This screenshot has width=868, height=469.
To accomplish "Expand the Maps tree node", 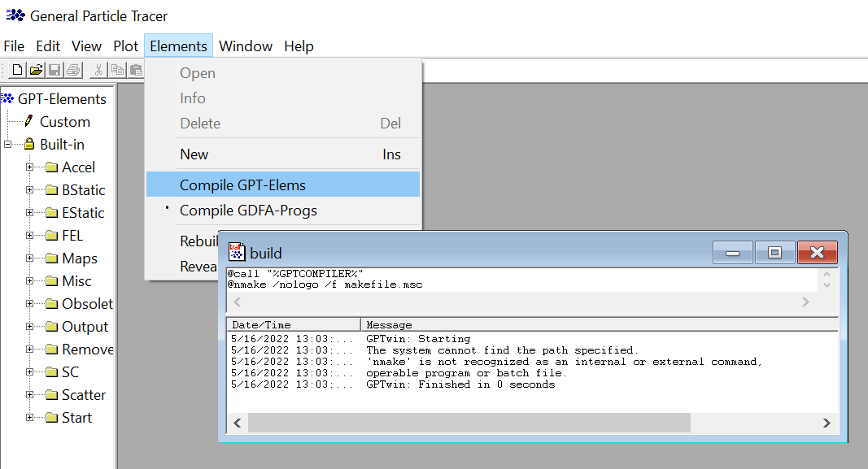I will (x=29, y=258).
